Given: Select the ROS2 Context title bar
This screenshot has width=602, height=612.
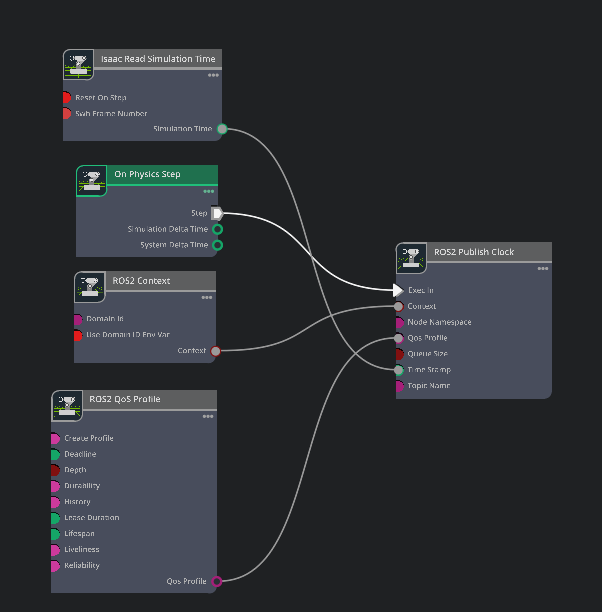Looking at the screenshot, I should click(x=160, y=281).
